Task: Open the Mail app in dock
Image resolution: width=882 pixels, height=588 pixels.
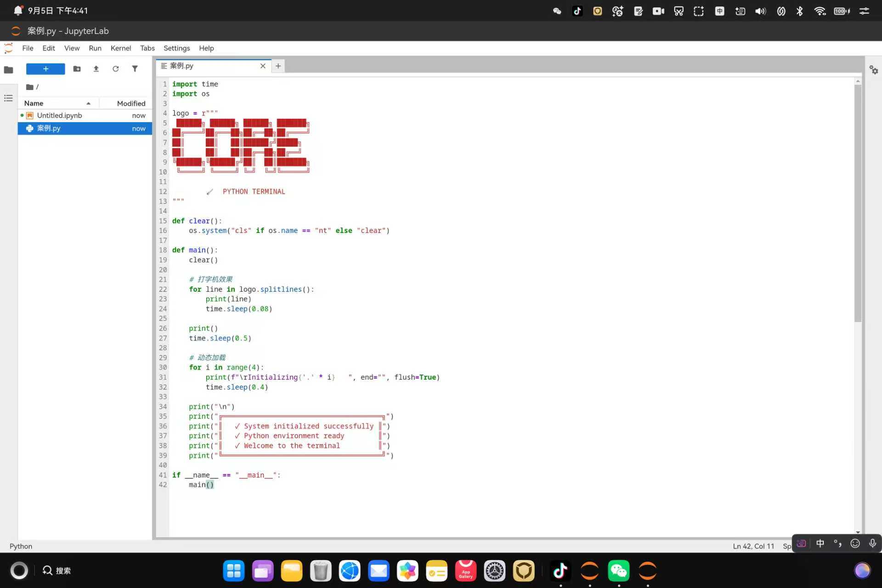Action: pyautogui.click(x=379, y=571)
